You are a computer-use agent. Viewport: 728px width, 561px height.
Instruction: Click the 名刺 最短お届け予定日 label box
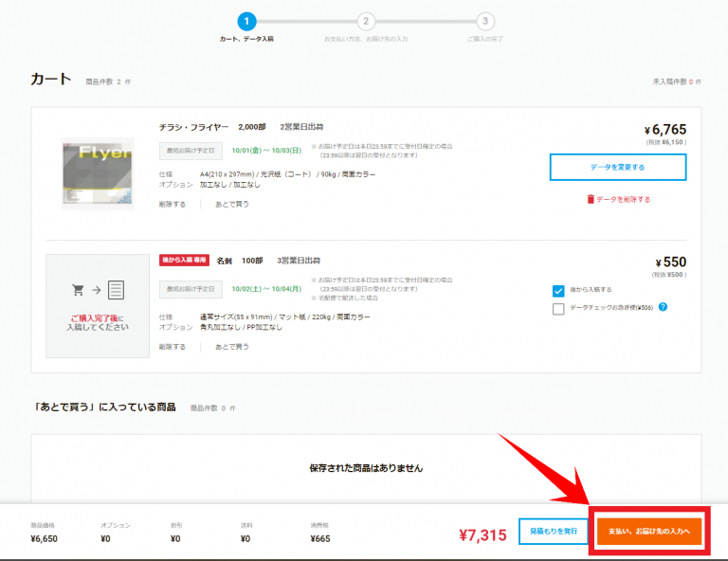pos(191,287)
